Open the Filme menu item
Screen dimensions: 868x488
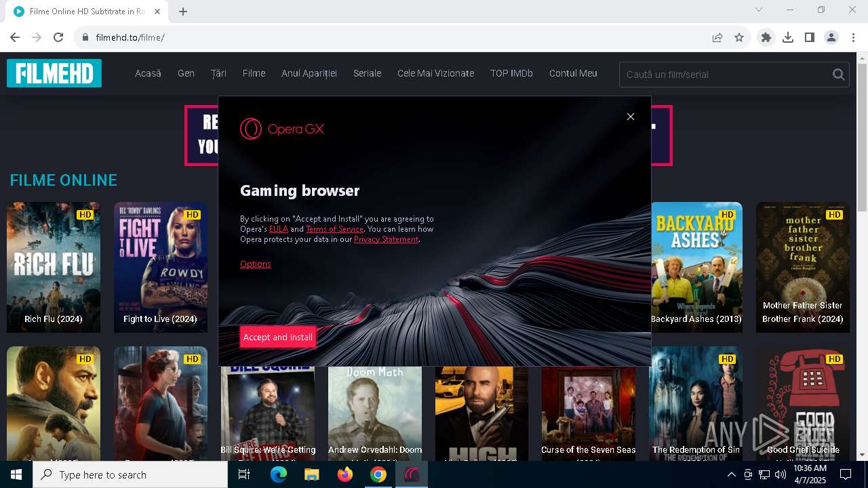(x=254, y=73)
